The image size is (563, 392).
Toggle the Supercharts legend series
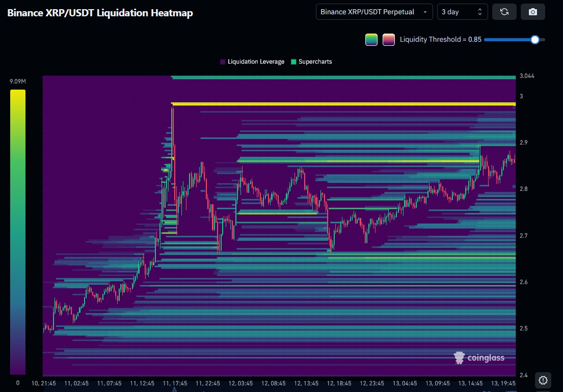[x=311, y=62]
